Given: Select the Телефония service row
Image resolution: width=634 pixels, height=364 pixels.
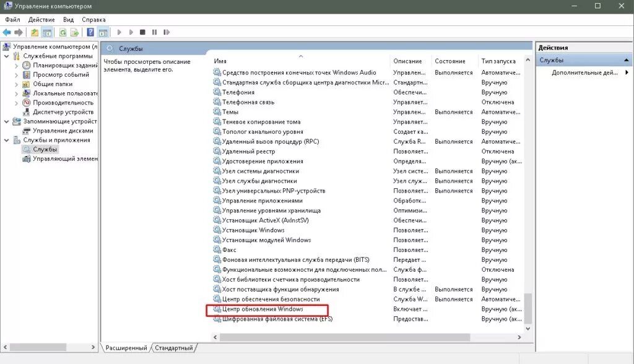Looking at the screenshot, I should pos(238,92).
